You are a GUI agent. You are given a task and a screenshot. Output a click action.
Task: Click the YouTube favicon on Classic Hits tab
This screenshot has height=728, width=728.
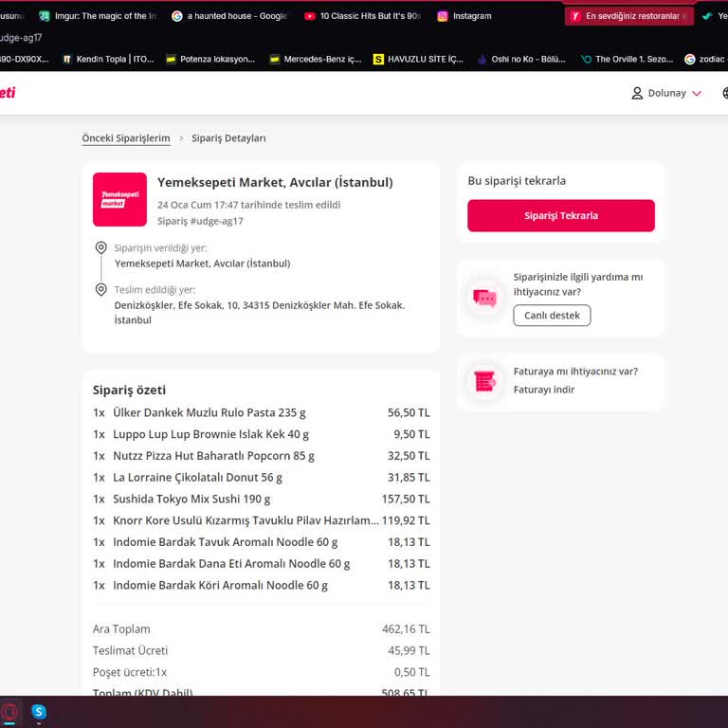[310, 16]
